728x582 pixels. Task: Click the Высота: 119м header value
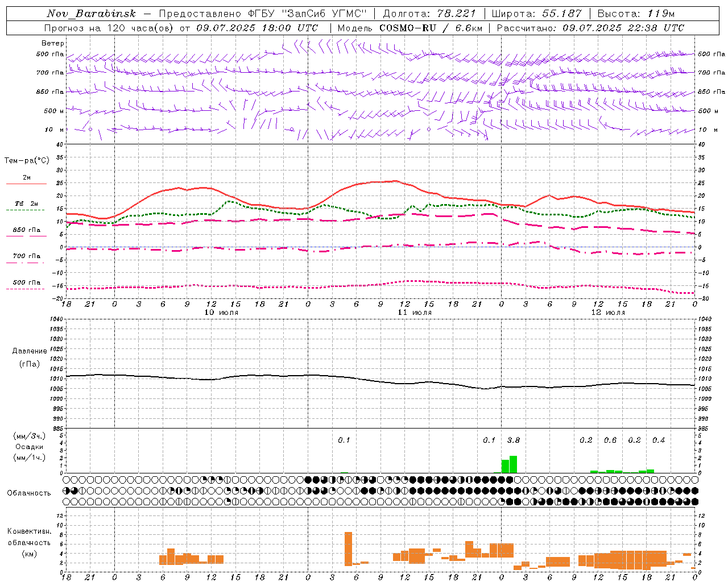tap(636, 14)
